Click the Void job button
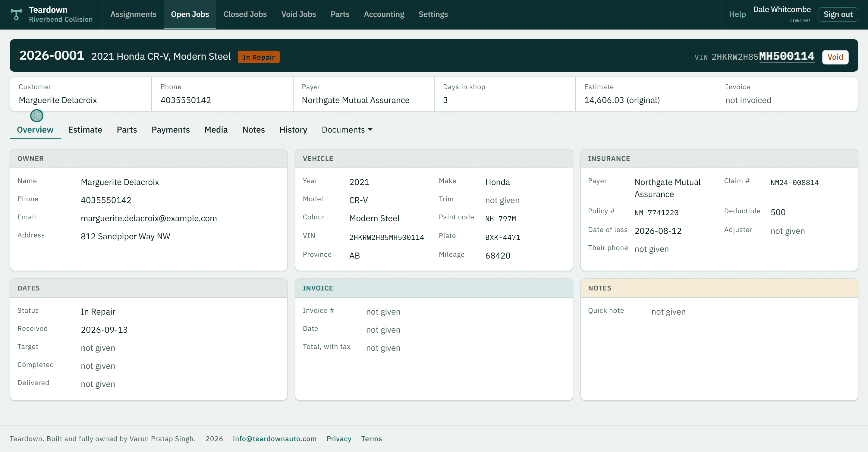 pyautogui.click(x=835, y=57)
